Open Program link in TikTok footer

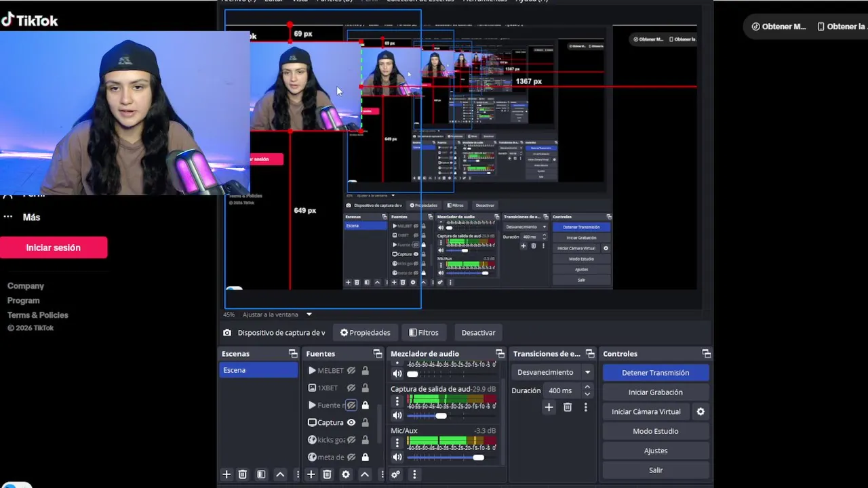point(24,300)
